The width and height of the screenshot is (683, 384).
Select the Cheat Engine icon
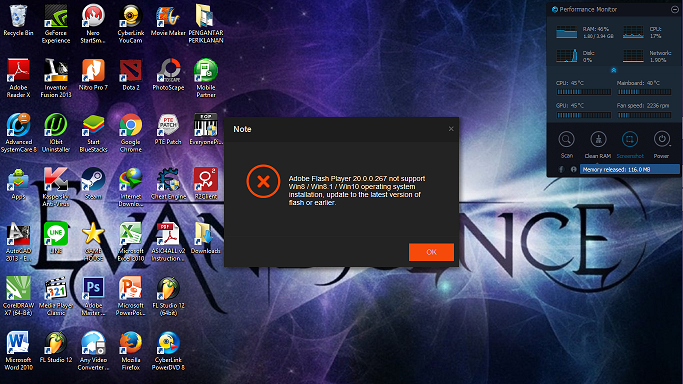click(168, 184)
